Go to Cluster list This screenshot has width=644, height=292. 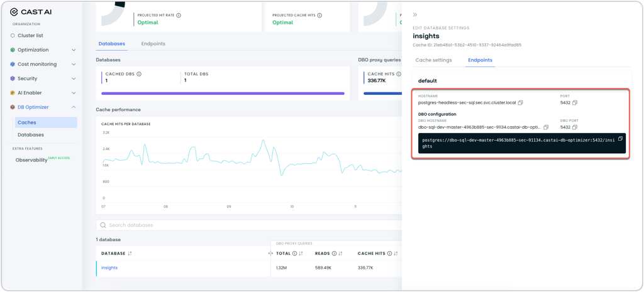point(30,35)
